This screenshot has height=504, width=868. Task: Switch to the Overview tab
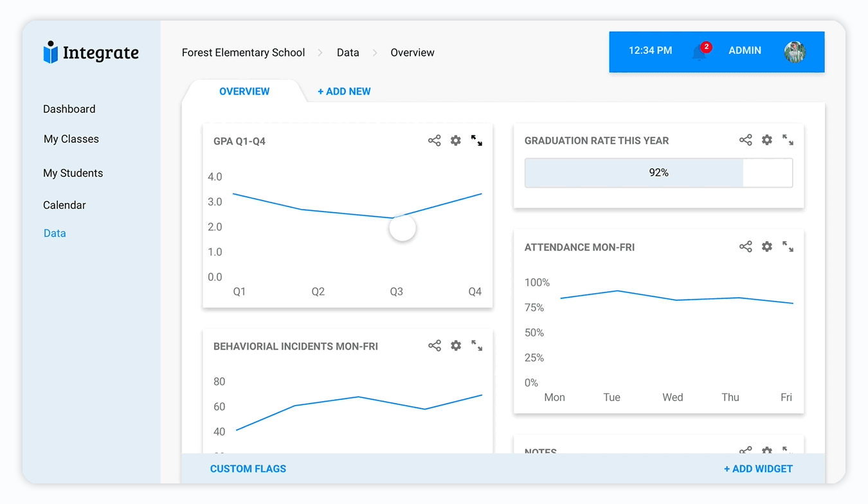(244, 91)
